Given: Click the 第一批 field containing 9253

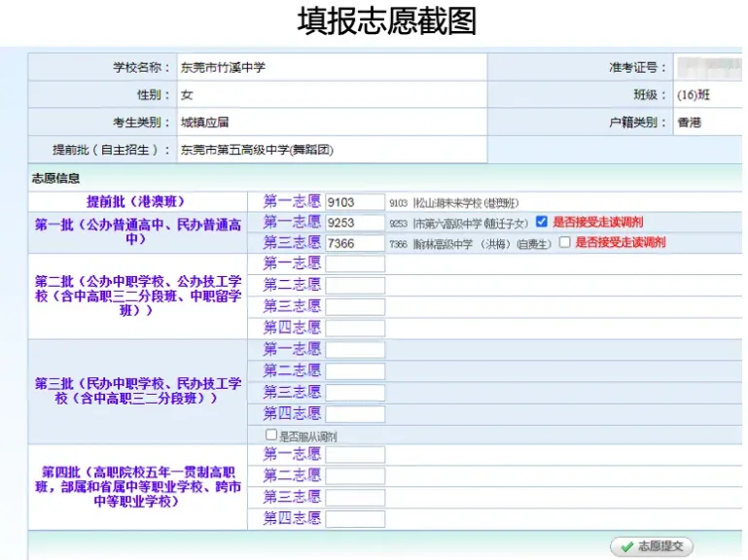Looking at the screenshot, I should (355, 223).
